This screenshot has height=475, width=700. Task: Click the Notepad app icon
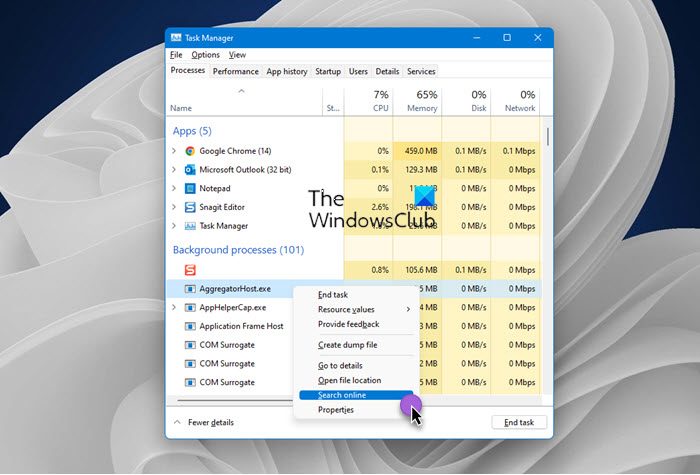(190, 188)
